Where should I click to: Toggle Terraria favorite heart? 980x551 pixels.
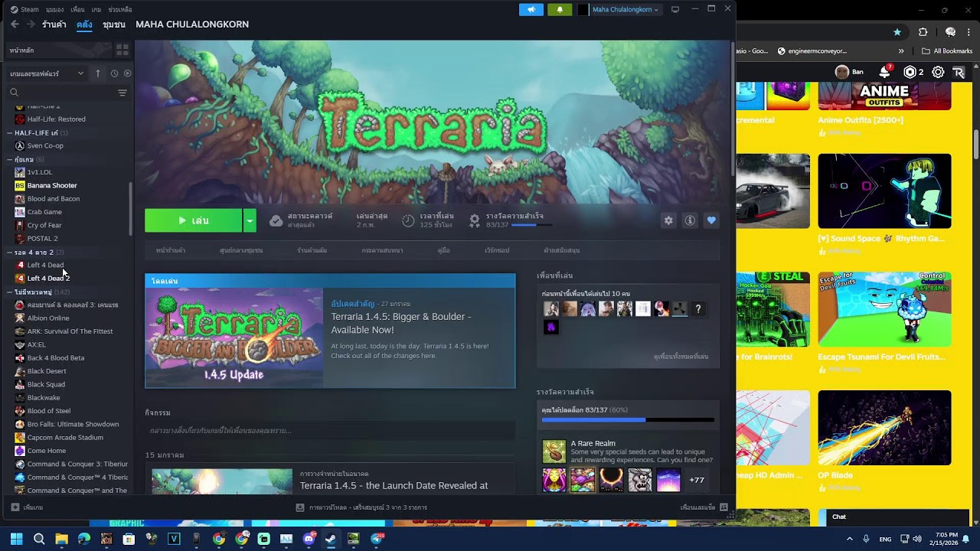pyautogui.click(x=711, y=220)
